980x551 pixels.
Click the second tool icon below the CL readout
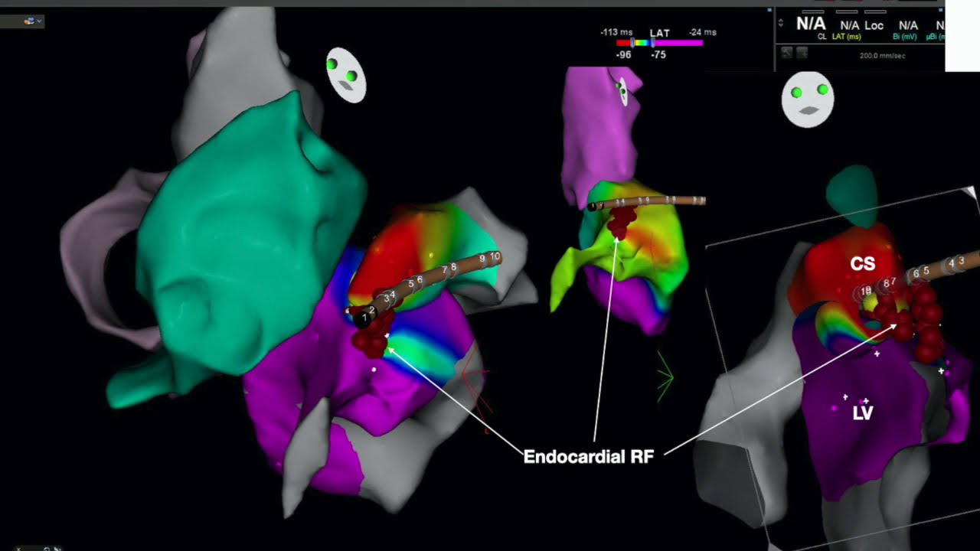(802, 53)
